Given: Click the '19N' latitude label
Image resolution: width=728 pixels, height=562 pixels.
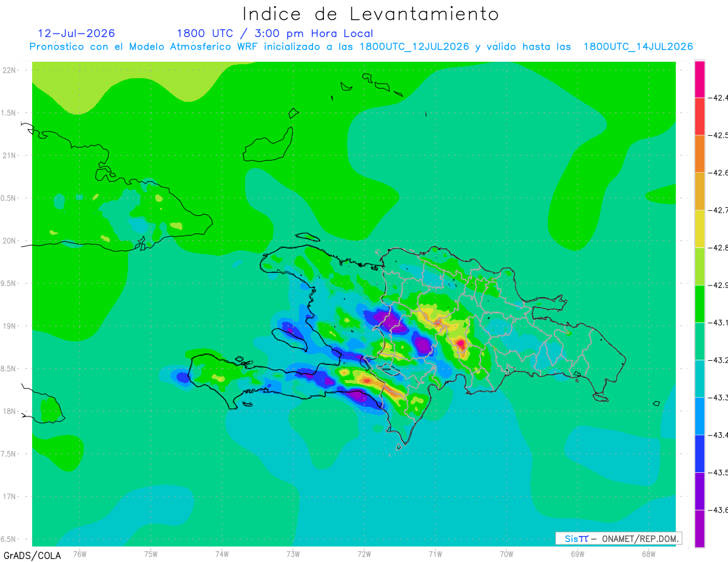Looking at the screenshot, I should click(x=10, y=326).
